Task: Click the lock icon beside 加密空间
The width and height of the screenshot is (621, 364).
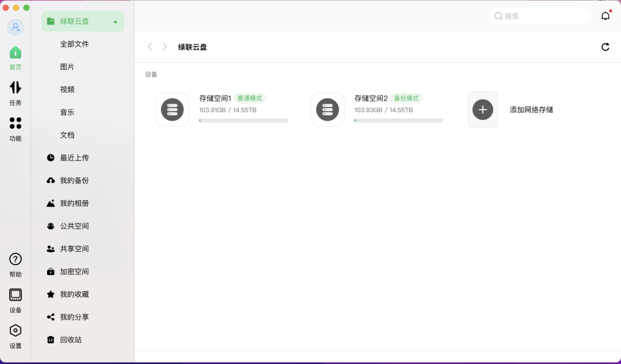Action: coord(51,272)
